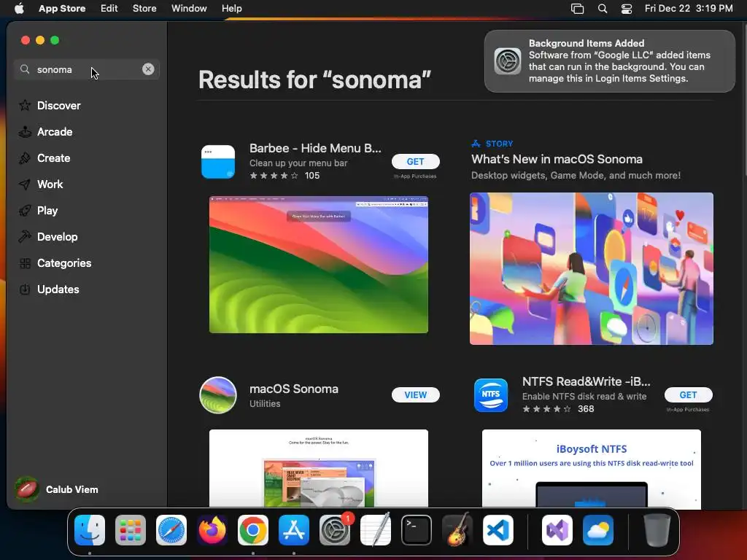Open the Barbee wallpaper screenshot preview
This screenshot has height=560, width=747.
click(x=319, y=265)
